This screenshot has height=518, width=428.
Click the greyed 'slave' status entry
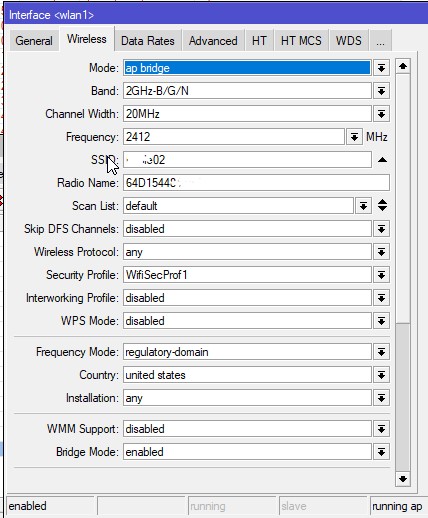(323, 506)
